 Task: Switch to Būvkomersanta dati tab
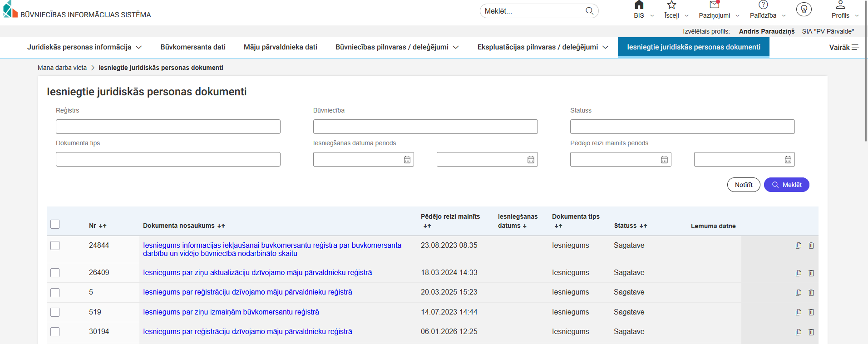coord(193,47)
